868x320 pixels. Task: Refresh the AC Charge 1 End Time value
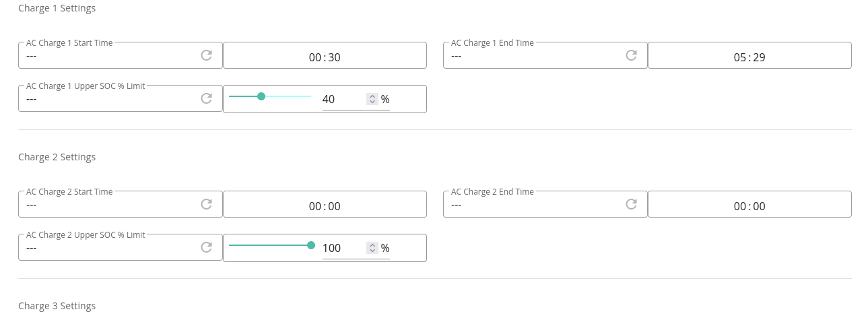[632, 55]
